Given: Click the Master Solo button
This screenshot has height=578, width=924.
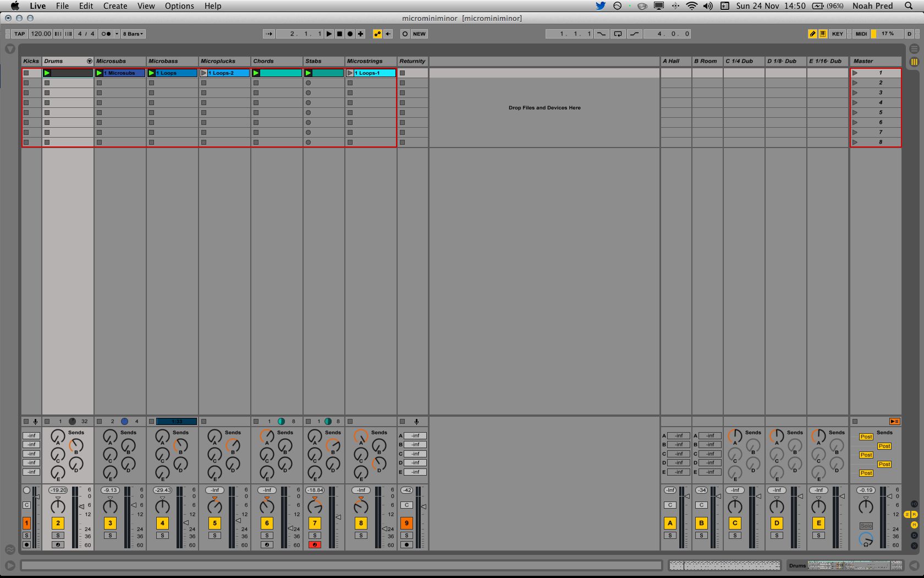Looking at the screenshot, I should [x=866, y=526].
